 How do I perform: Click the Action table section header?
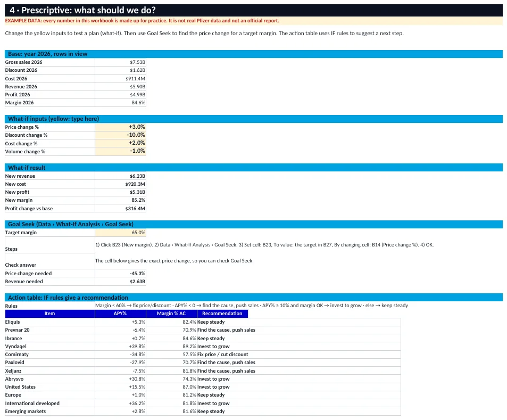coord(253,298)
